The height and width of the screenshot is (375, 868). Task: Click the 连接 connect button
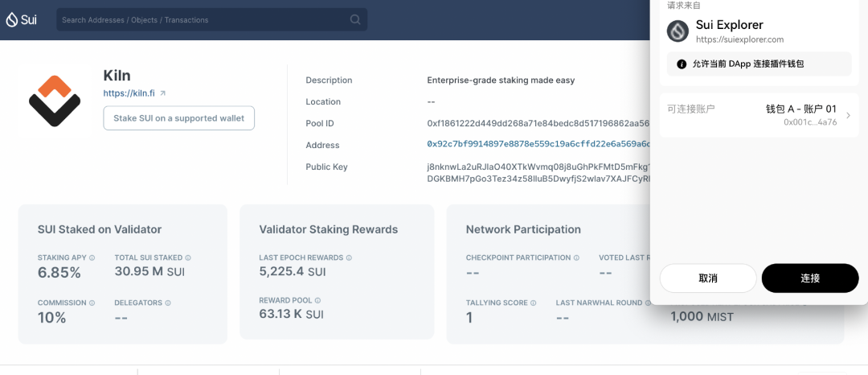point(810,278)
